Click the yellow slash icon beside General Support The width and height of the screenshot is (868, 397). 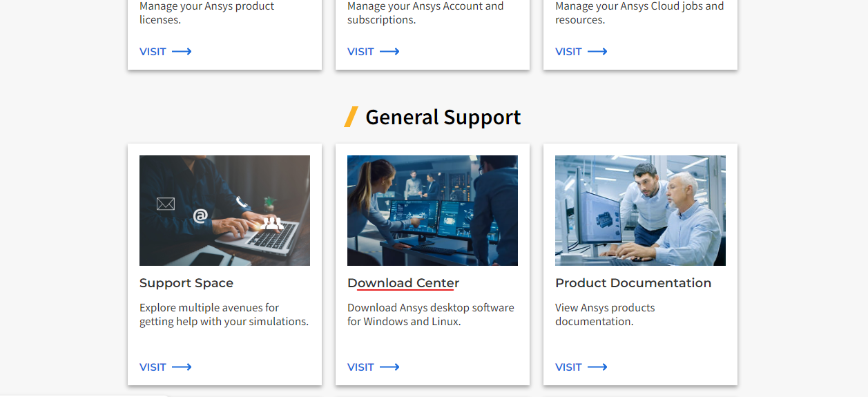tap(351, 117)
